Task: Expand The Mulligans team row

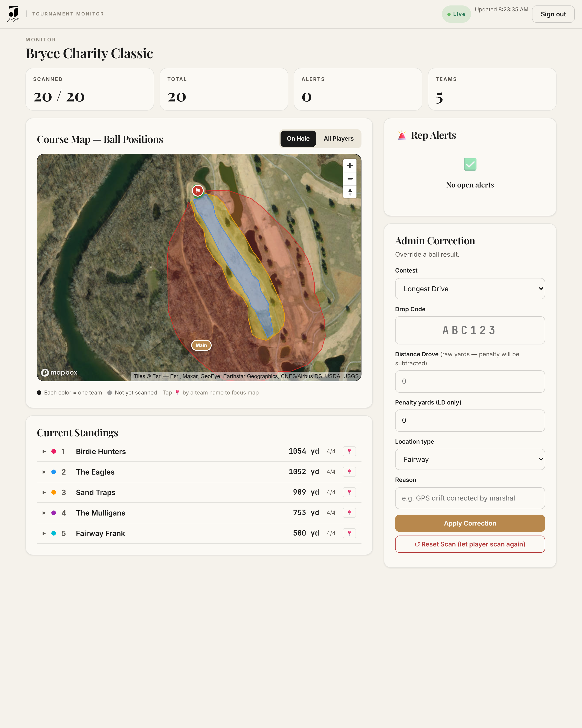Action: coord(44,513)
